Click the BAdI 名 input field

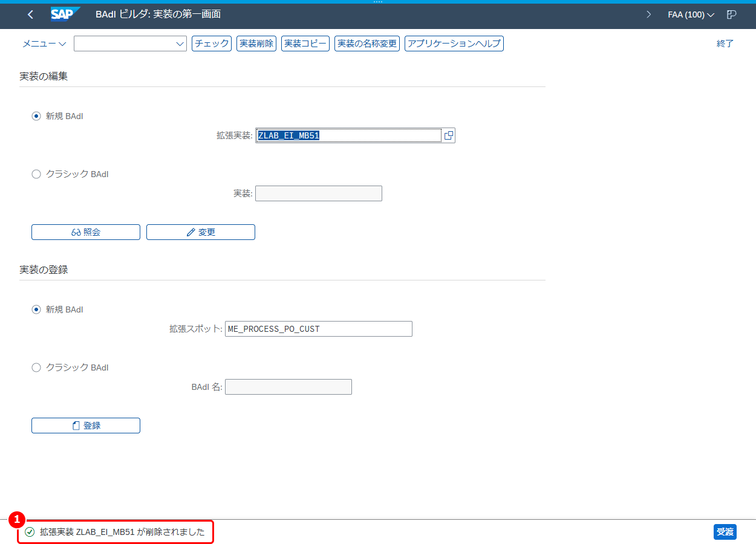[x=288, y=387]
